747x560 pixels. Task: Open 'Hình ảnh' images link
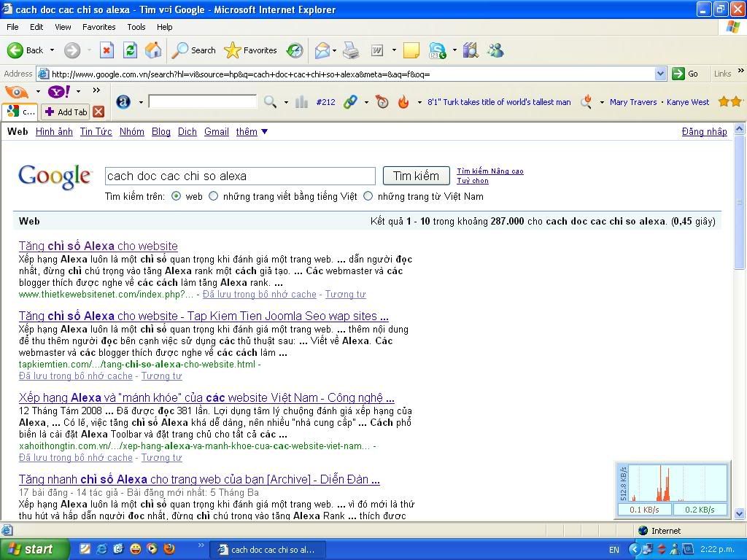pos(54,131)
